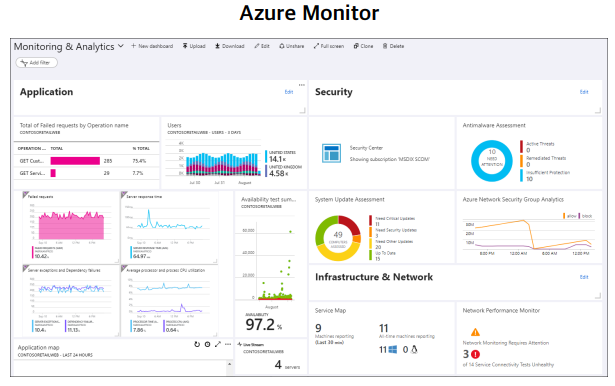The image size is (615, 386).
Task: Refresh the Application map tile
Action: [x=197, y=344]
